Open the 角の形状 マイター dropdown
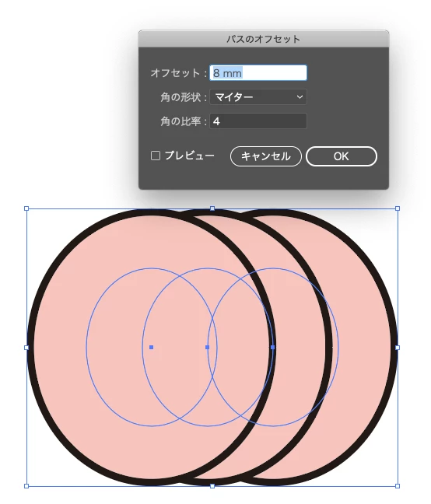 click(258, 97)
